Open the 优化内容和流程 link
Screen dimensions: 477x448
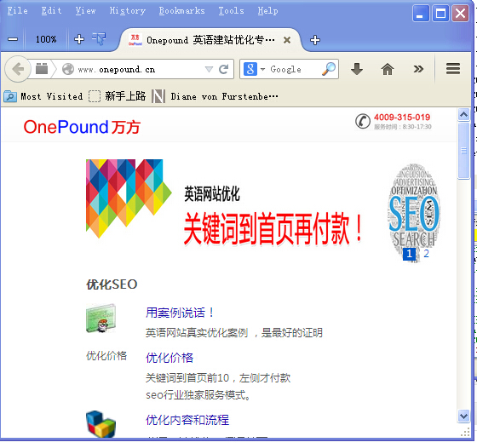187,420
